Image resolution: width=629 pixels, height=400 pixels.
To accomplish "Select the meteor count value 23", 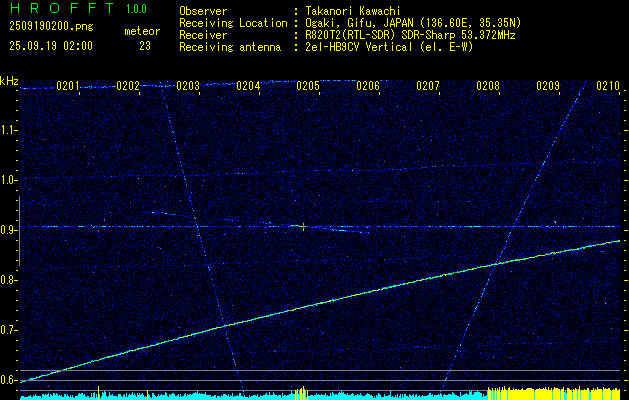I will pos(145,46).
